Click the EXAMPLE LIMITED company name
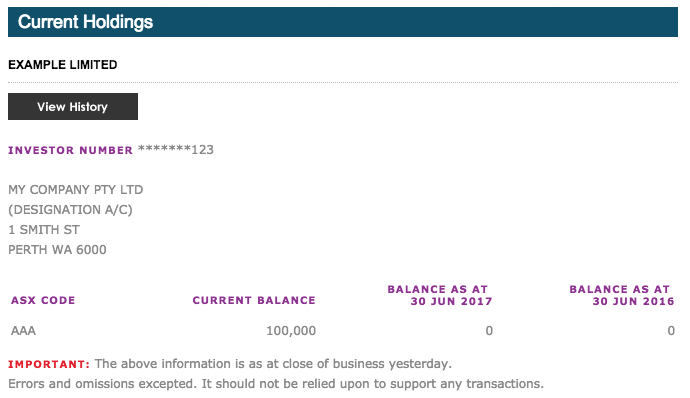This screenshot has width=690, height=398. tap(62, 65)
